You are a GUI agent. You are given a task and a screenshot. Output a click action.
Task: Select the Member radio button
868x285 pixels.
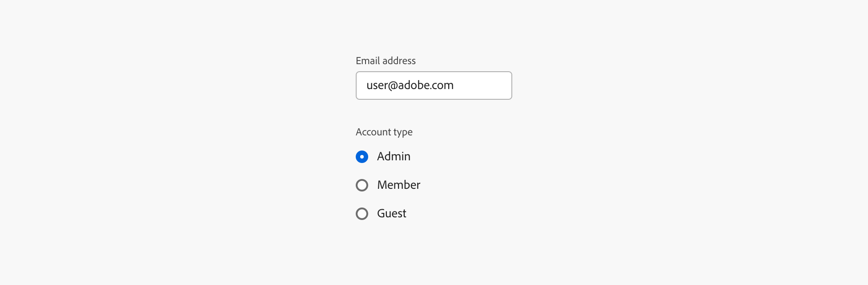click(362, 185)
